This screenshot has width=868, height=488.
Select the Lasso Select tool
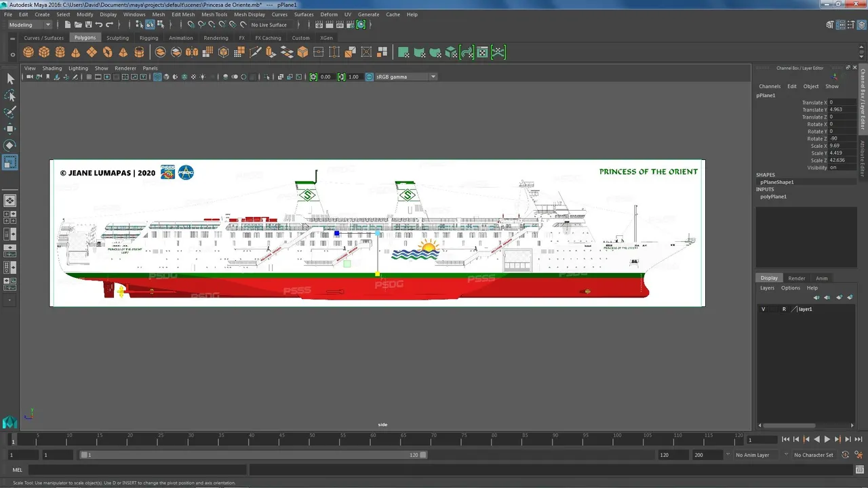click(10, 96)
